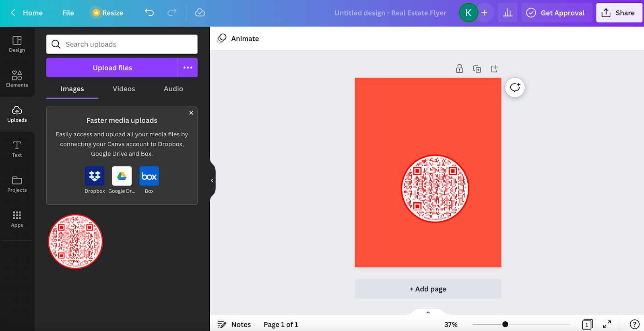This screenshot has height=331, width=644.
Task: Open the File menu
Action: pos(68,13)
